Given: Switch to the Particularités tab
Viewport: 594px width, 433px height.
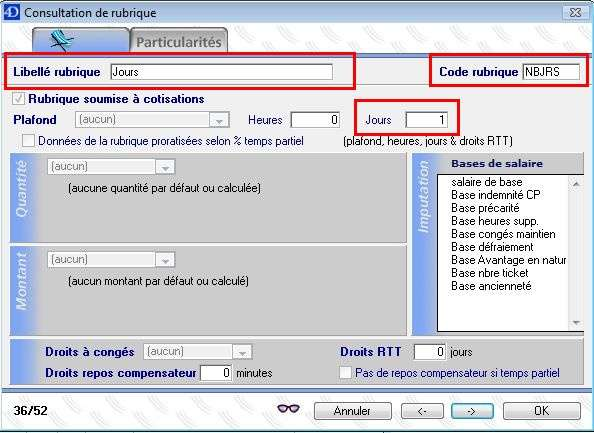Looking at the screenshot, I should (x=179, y=41).
